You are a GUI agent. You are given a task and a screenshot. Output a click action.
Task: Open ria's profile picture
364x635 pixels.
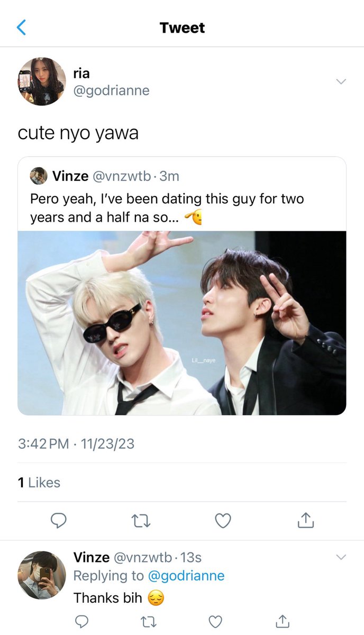[42, 81]
